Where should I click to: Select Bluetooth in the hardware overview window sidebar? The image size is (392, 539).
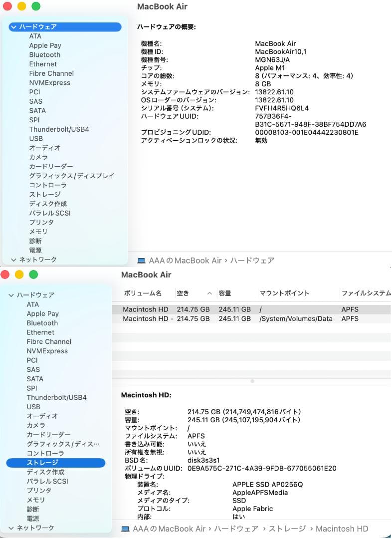45,55
